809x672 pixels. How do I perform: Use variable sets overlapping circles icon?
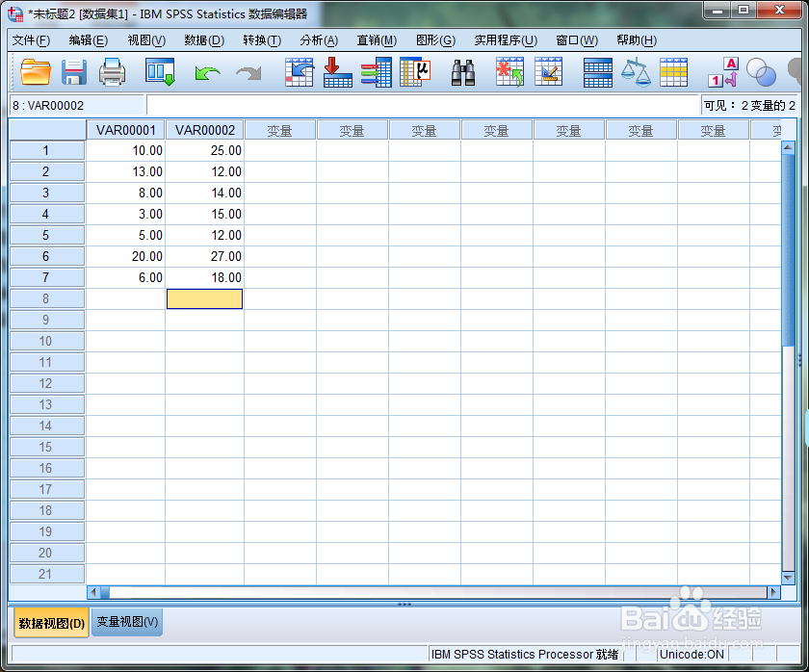pos(762,72)
